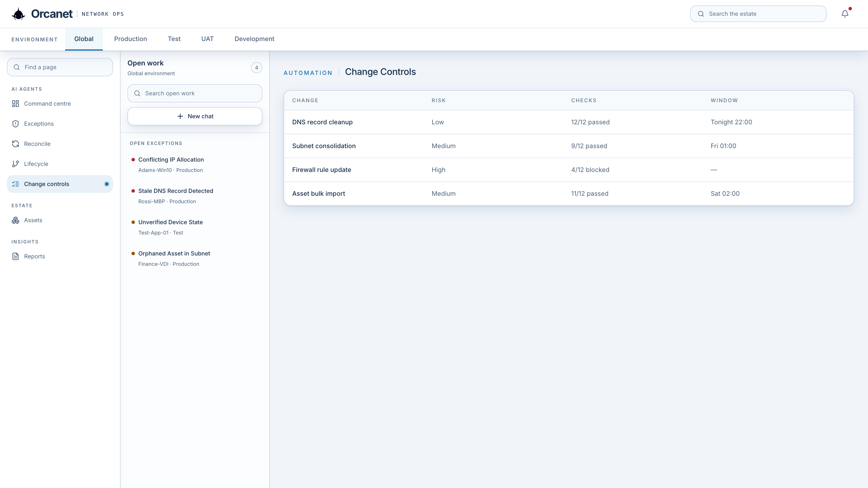The height and width of the screenshot is (488, 868).
Task: Click the RISK column header
Action: click(x=438, y=100)
